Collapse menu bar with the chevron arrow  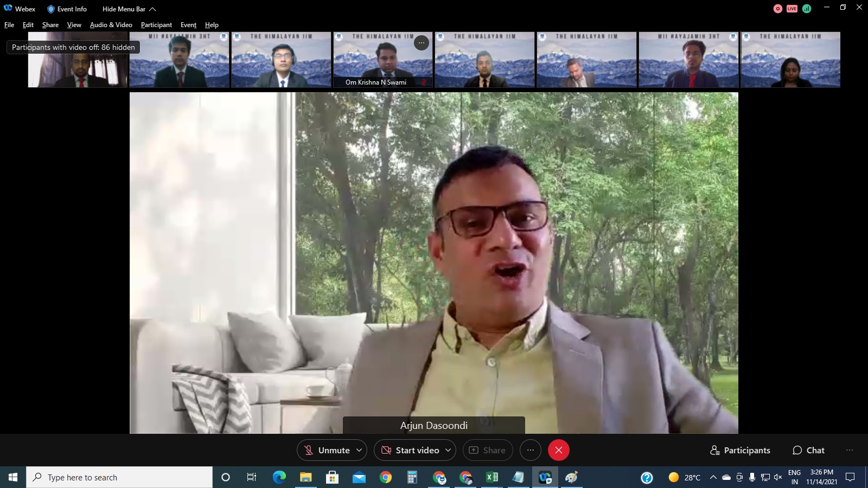152,9
